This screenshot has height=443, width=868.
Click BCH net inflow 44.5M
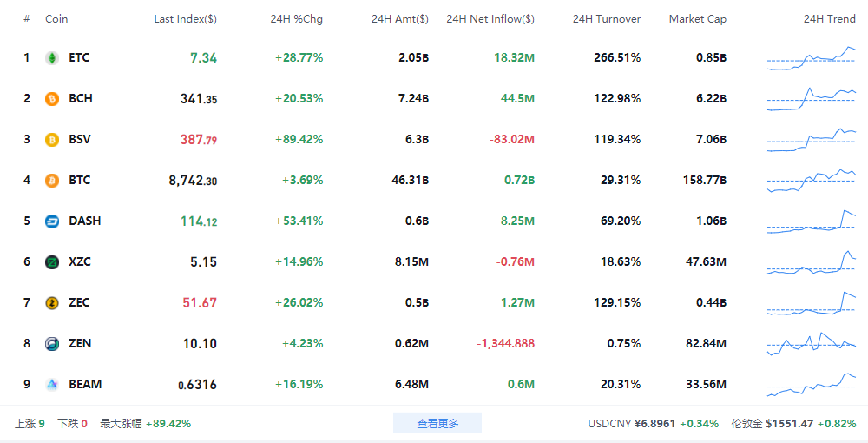coord(517,98)
